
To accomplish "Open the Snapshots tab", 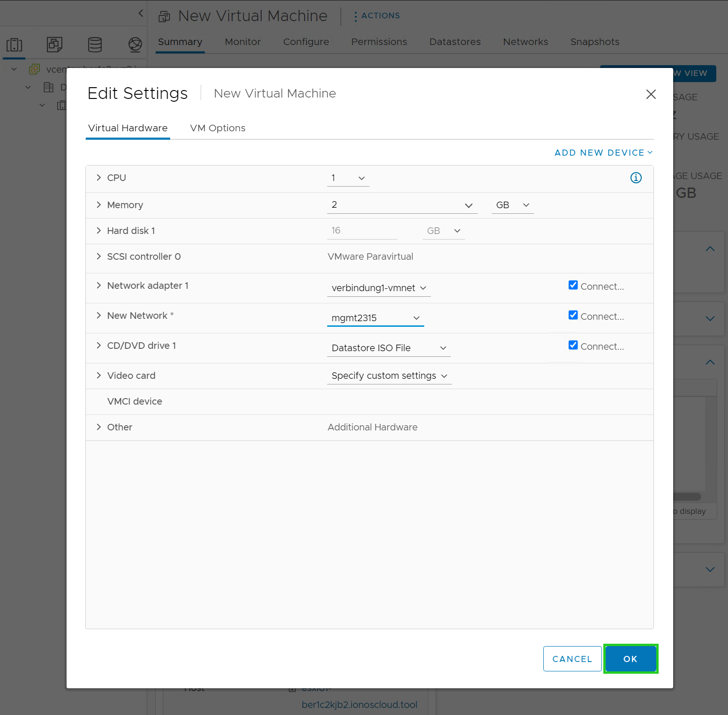I will [x=595, y=42].
